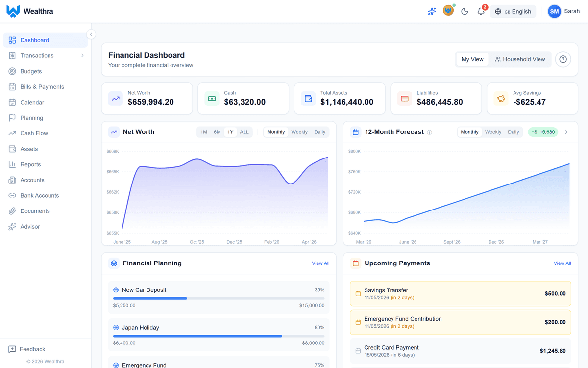Click the Cash card money icon

(x=212, y=98)
